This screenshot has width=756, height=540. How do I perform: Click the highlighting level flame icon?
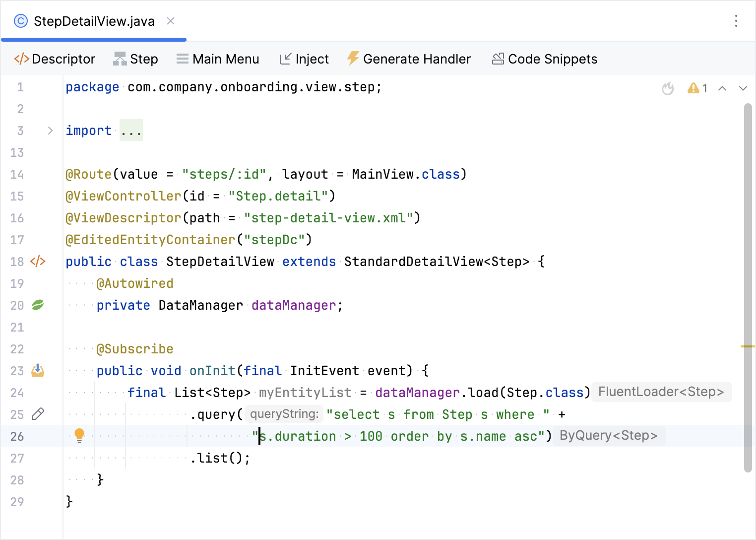point(667,88)
